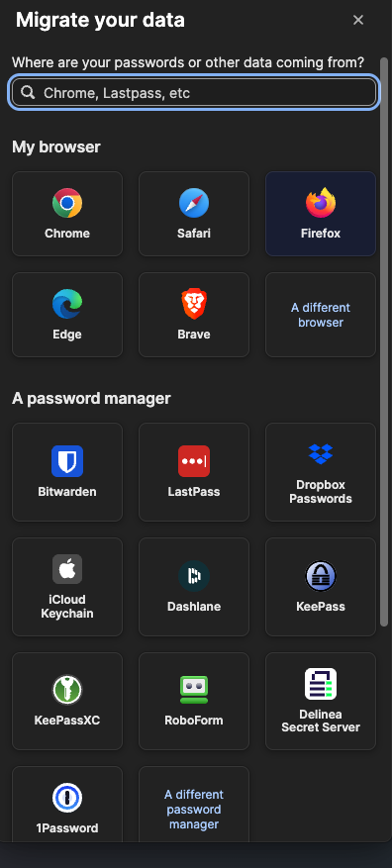The width and height of the screenshot is (392, 868).
Task: Choose KeePassXC as the source
Action: (x=67, y=701)
